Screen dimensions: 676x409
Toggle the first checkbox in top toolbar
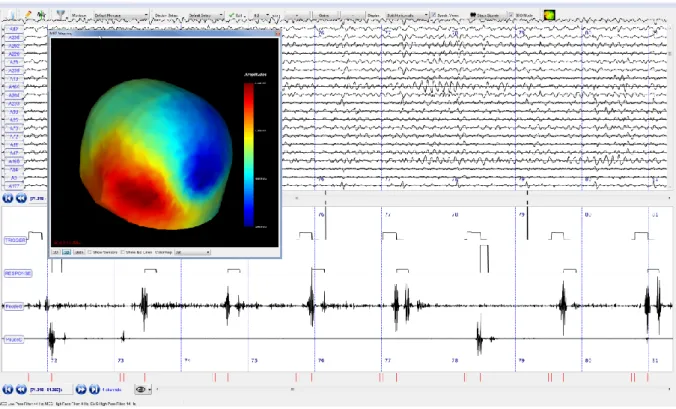434,15
